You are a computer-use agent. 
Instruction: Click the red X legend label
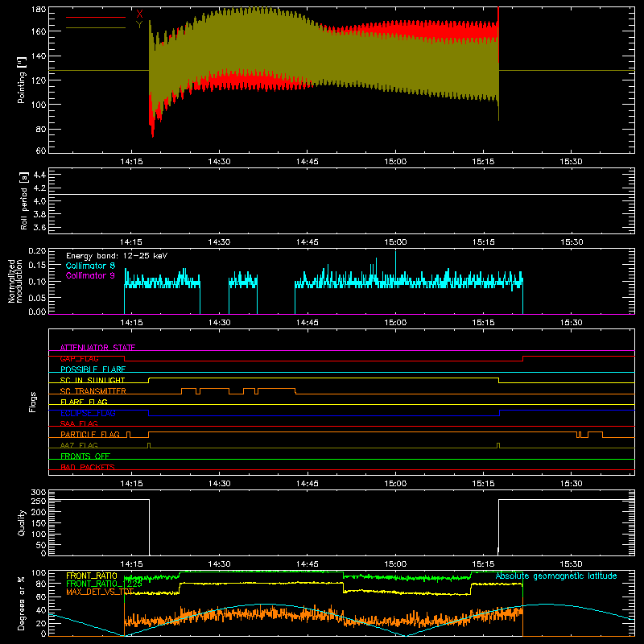139,14
